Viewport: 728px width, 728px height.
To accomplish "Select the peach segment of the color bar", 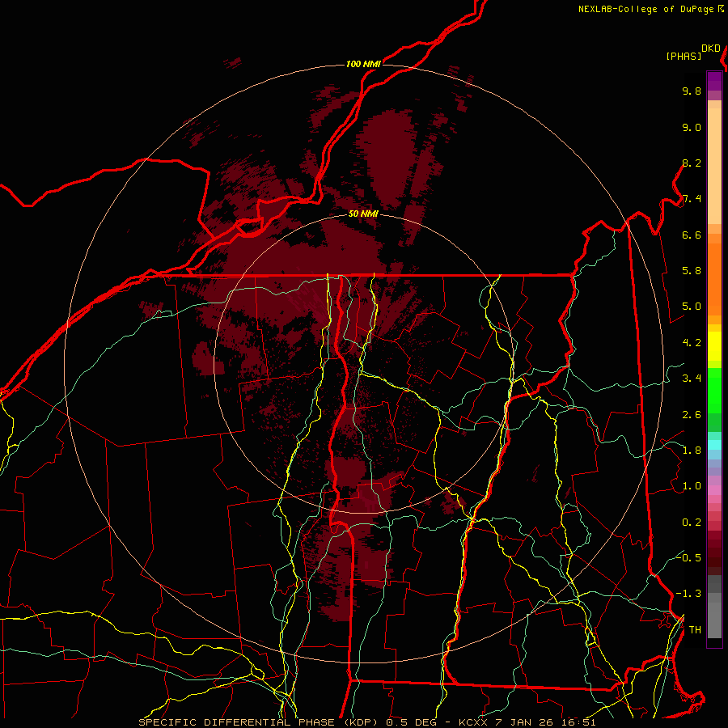I will click(x=714, y=163).
